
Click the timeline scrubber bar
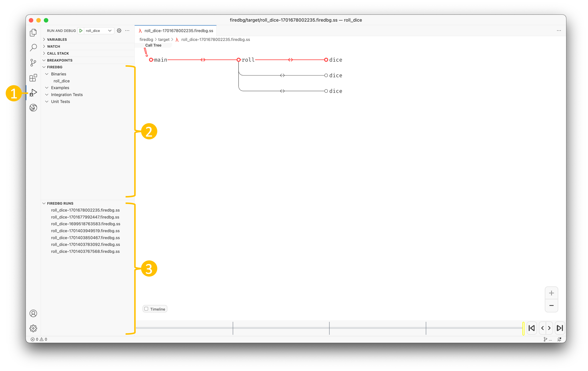coord(330,328)
